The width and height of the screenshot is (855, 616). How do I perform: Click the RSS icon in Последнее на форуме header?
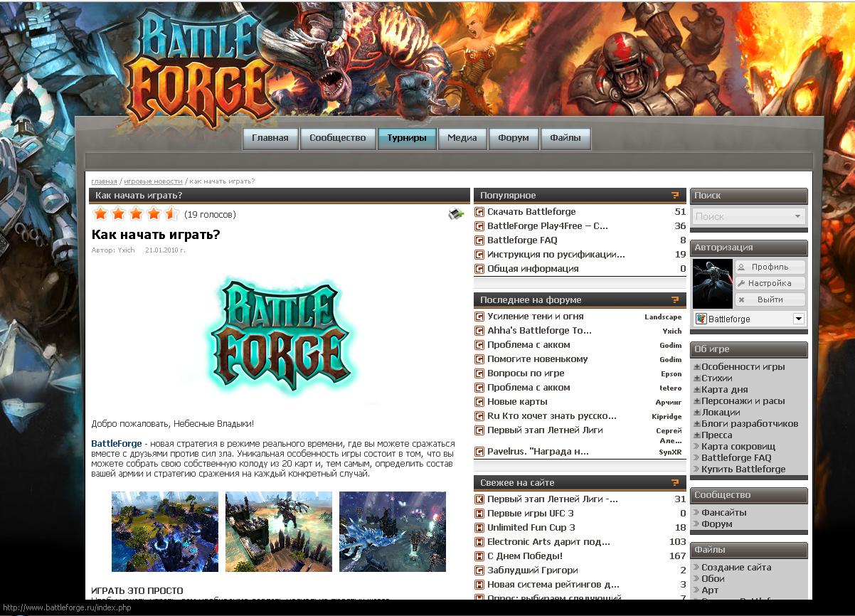[x=675, y=299]
